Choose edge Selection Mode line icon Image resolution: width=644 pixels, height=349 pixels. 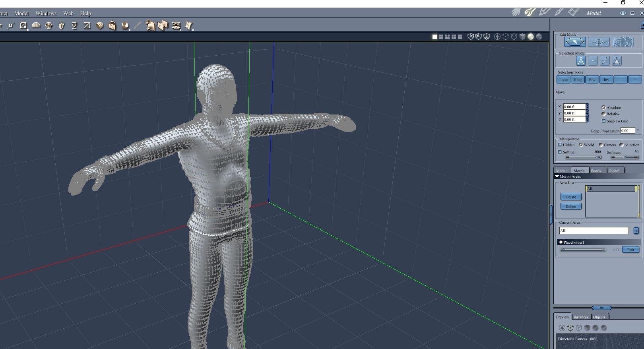tap(605, 61)
